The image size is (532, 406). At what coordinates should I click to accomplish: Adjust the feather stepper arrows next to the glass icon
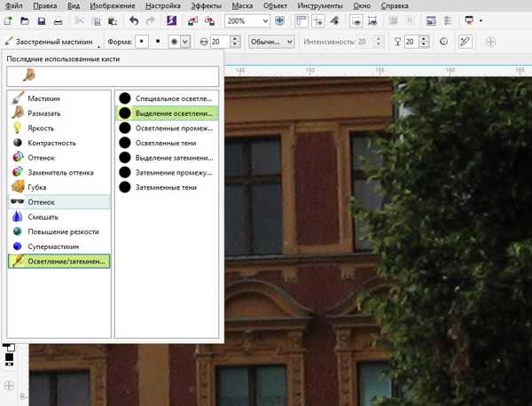(x=424, y=42)
